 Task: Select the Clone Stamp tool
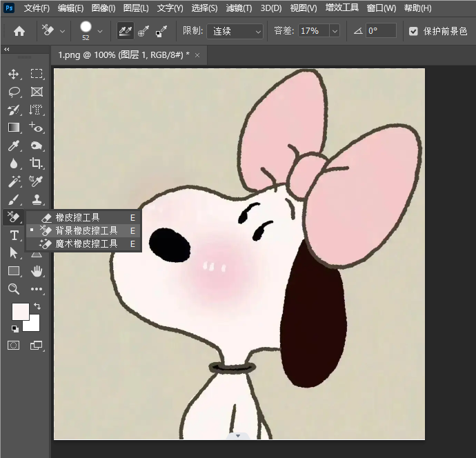(x=37, y=199)
